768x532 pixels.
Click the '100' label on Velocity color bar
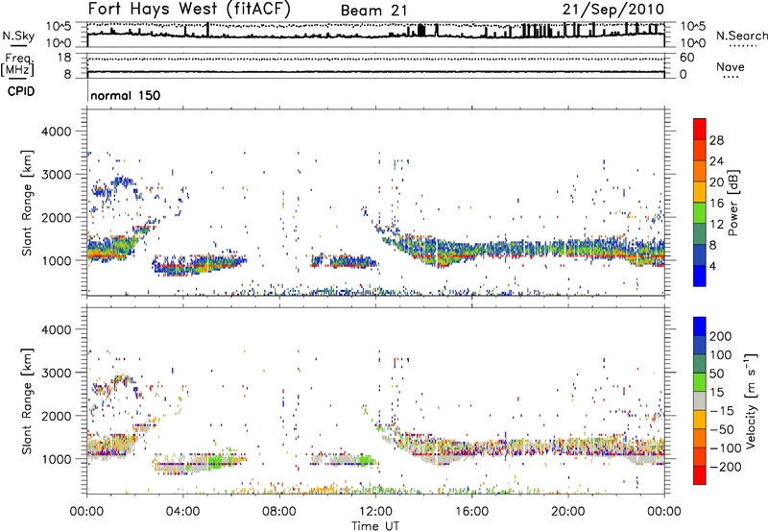721,355
